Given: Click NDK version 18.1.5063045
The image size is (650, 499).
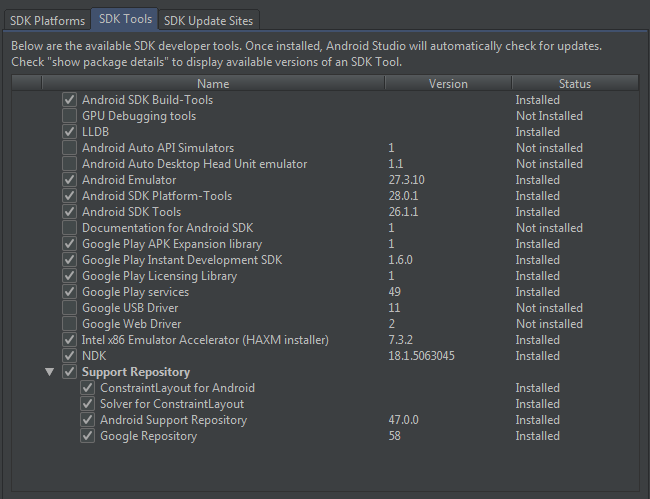Looking at the screenshot, I should point(421,356).
